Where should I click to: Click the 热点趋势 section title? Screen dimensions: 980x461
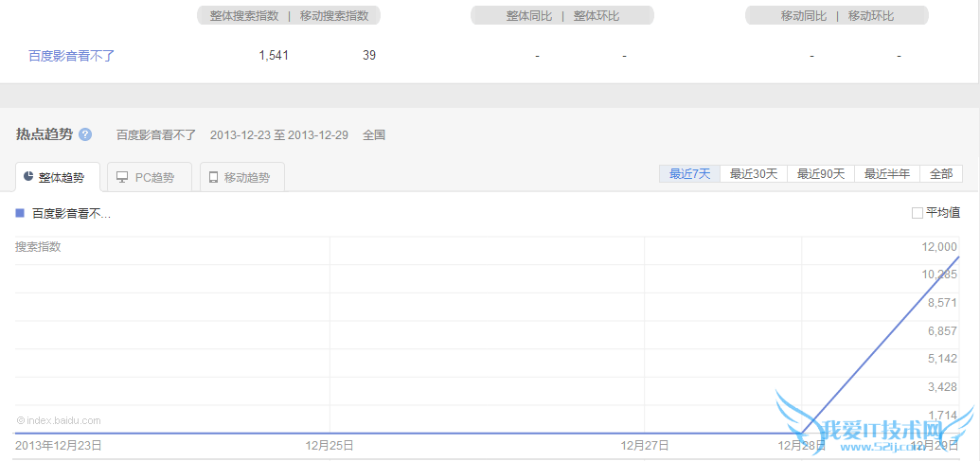click(45, 134)
